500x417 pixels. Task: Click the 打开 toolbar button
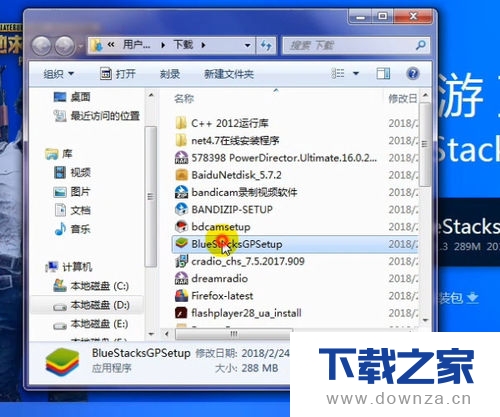118,74
